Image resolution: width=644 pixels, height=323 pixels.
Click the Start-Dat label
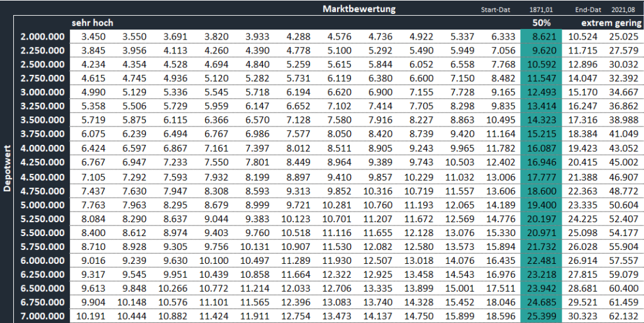pyautogui.click(x=496, y=10)
